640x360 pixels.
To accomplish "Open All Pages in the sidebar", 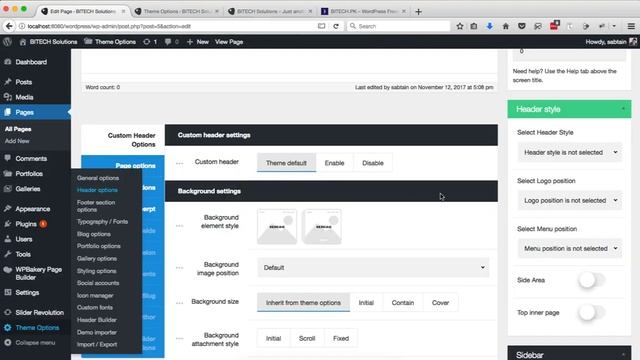I will tap(18, 129).
